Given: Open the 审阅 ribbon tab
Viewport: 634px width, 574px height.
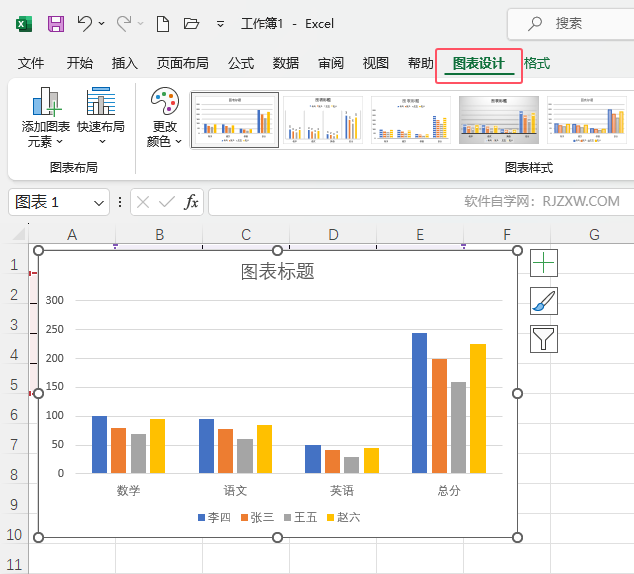Looking at the screenshot, I should point(331,63).
